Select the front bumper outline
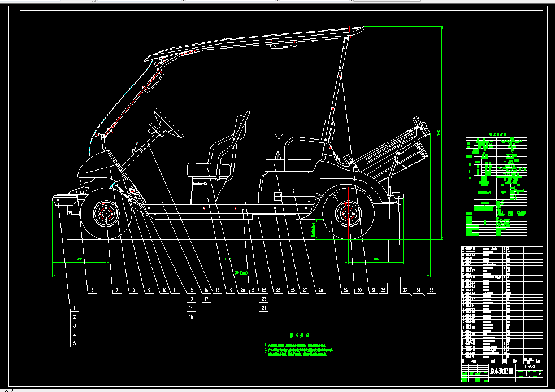This screenshot has width=555, height=392. [x=66, y=200]
